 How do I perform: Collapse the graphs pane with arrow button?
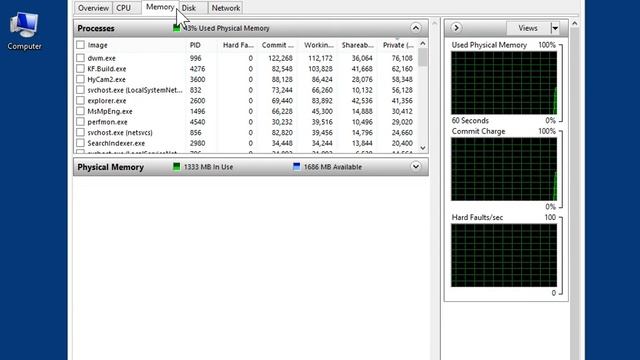[x=456, y=28]
